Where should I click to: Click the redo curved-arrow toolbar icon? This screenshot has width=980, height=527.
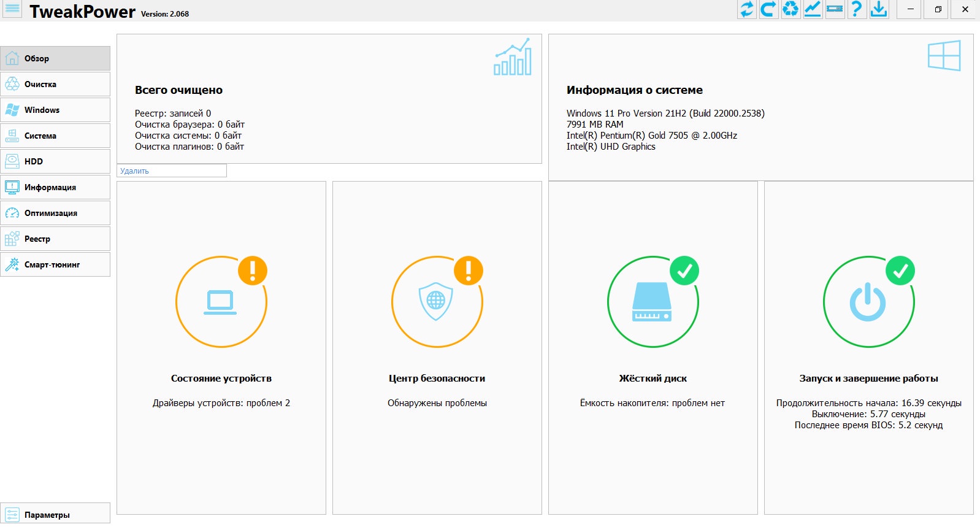tap(768, 9)
